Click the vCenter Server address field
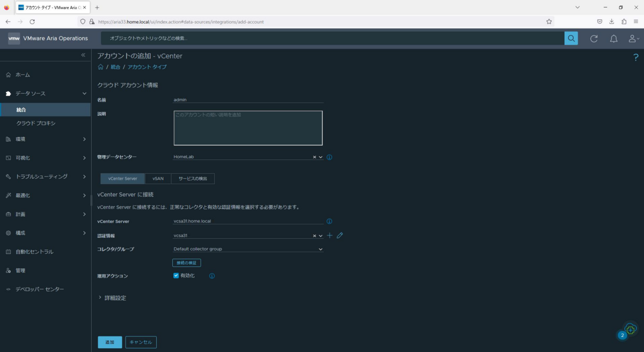Screen dimensions: 644x352 pos(248,221)
